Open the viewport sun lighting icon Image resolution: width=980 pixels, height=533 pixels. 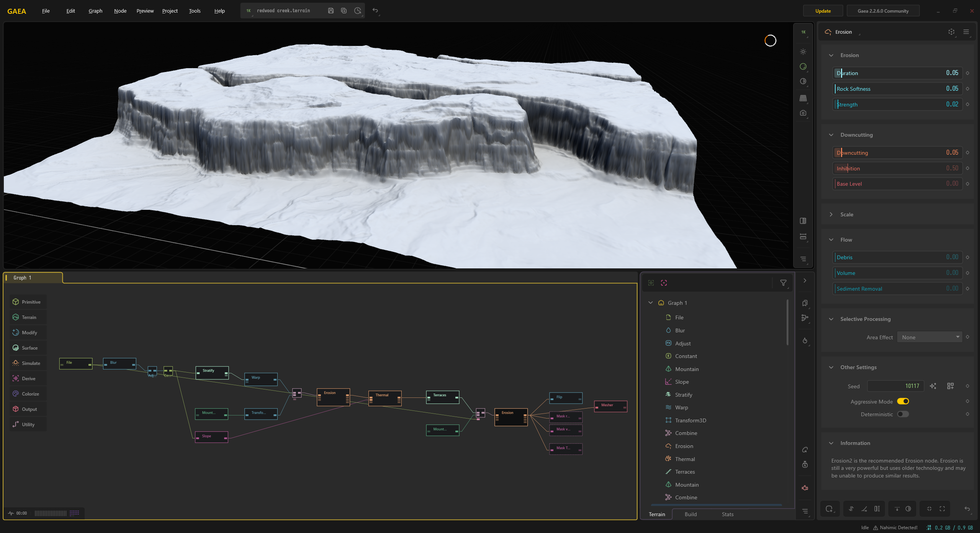click(803, 52)
